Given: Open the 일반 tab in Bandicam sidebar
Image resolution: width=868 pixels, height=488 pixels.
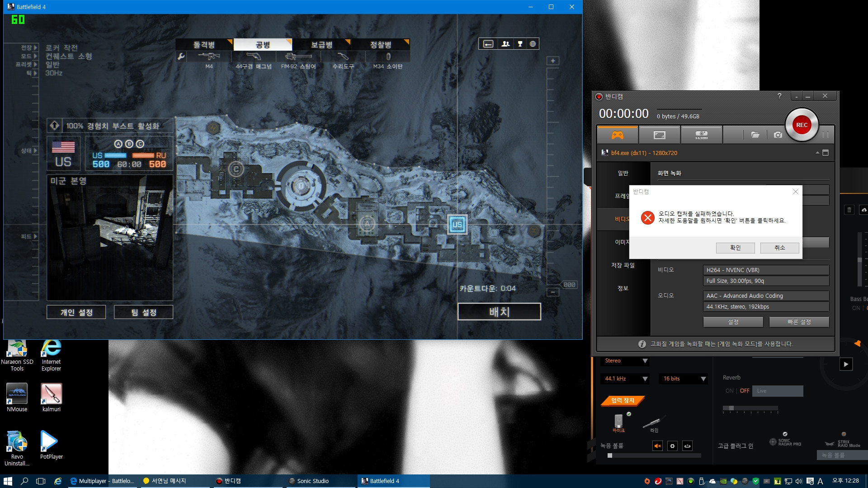Looking at the screenshot, I should coord(623,173).
